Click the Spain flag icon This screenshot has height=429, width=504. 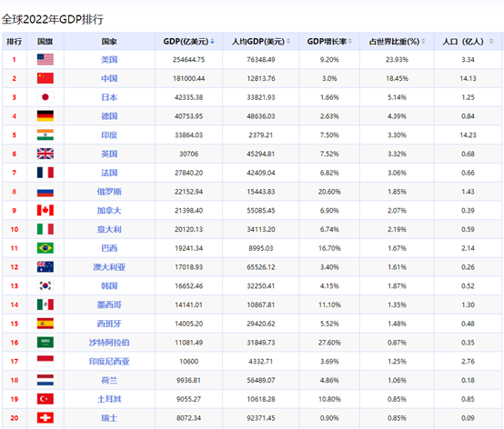45,324
